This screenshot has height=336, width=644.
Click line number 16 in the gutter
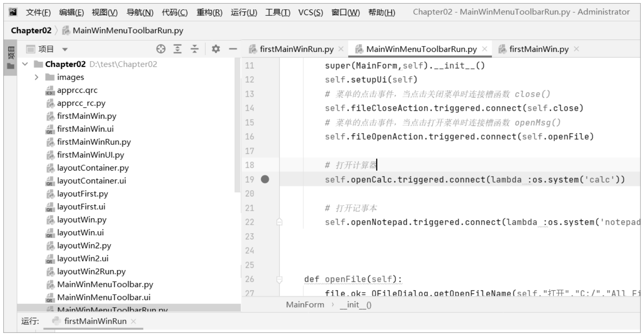(x=250, y=137)
